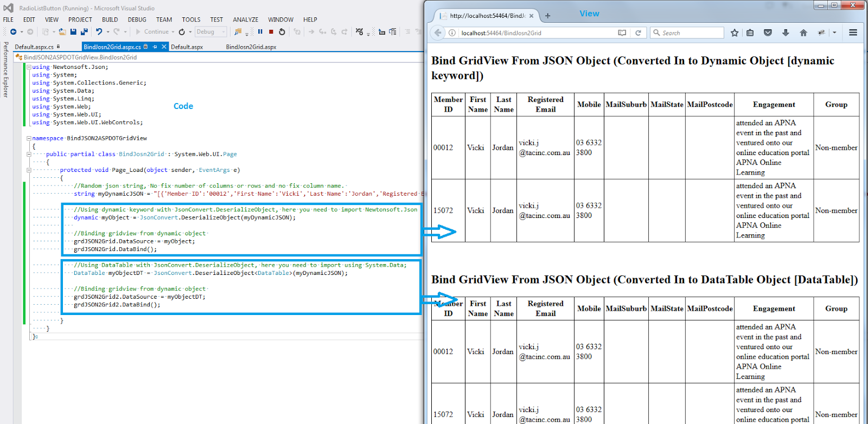The height and width of the screenshot is (424, 868).
Task: Close the BindJosn2Grid.aspx.cs tab
Action: pyautogui.click(x=164, y=47)
